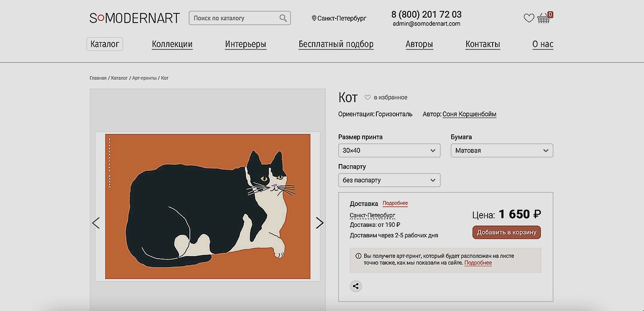Click the cat art print image

pyautogui.click(x=208, y=206)
